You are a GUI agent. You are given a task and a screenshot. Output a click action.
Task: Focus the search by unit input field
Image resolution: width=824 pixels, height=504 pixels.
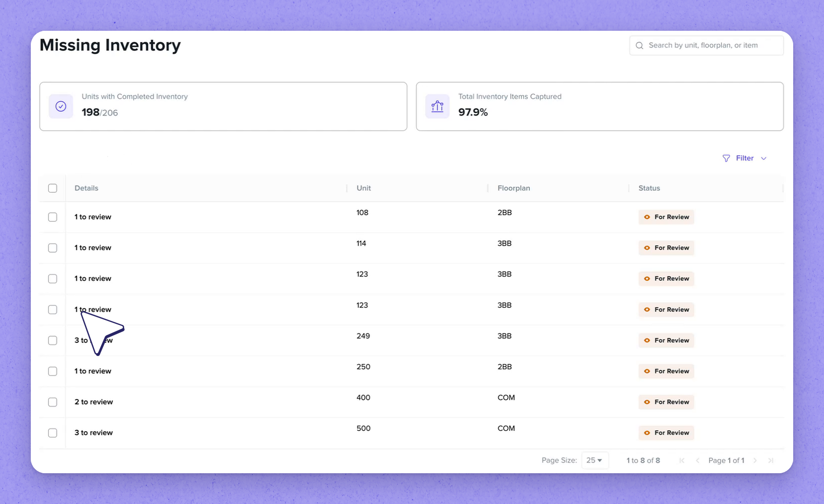pyautogui.click(x=707, y=45)
